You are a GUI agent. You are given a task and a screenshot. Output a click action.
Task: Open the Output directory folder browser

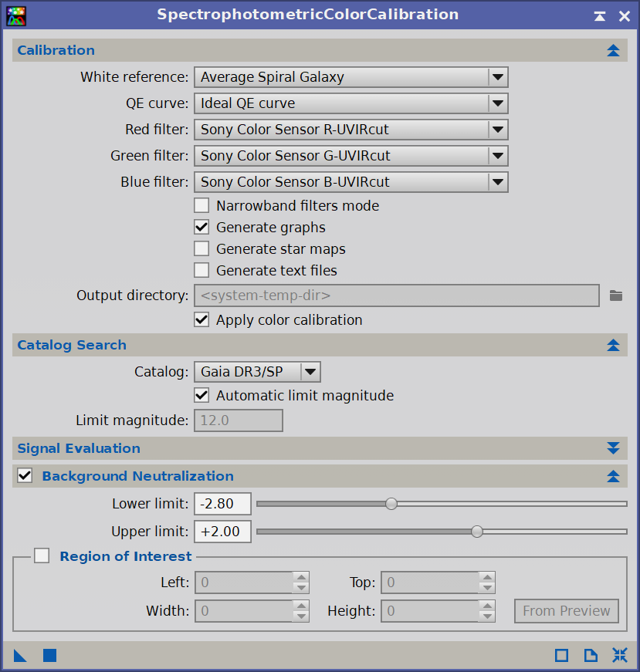[615, 295]
